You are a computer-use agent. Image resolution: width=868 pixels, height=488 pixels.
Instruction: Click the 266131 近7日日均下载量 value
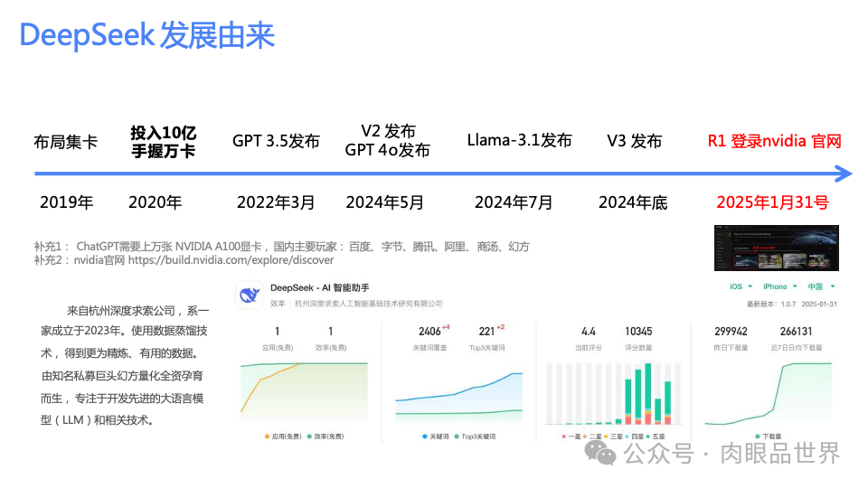796,332
